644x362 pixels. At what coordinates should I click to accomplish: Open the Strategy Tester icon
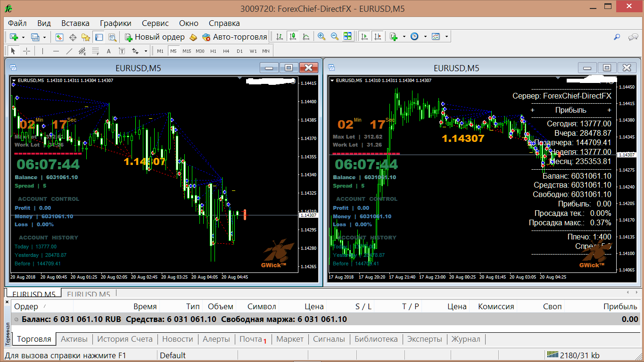[112, 37]
